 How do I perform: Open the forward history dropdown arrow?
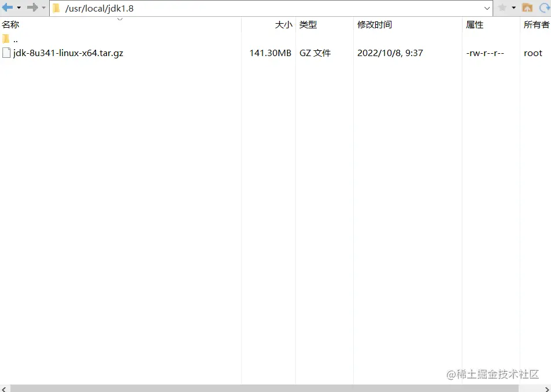(43, 8)
